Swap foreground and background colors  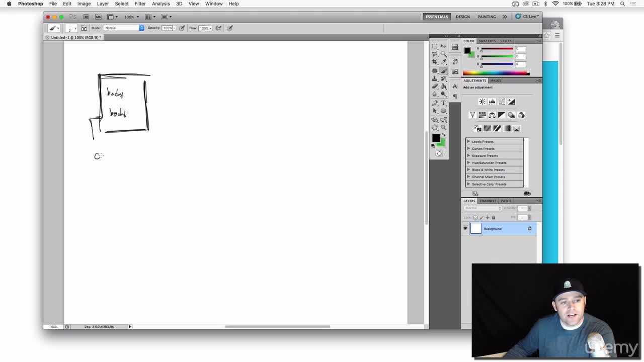[444, 134]
